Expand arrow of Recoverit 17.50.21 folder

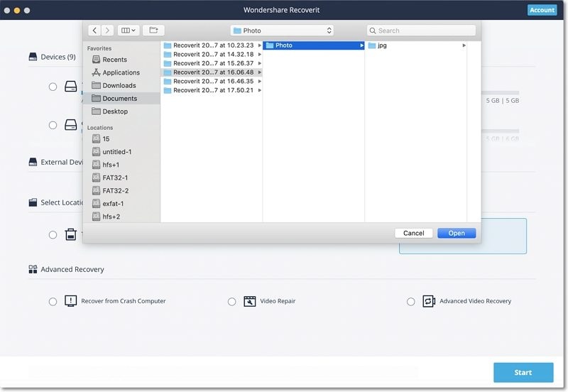pyautogui.click(x=259, y=90)
